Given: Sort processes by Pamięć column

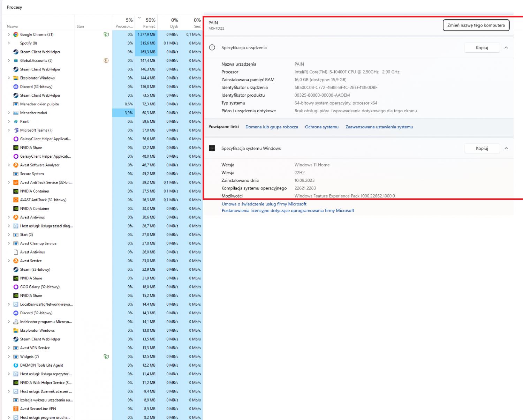Looking at the screenshot, I should pyautogui.click(x=149, y=23).
